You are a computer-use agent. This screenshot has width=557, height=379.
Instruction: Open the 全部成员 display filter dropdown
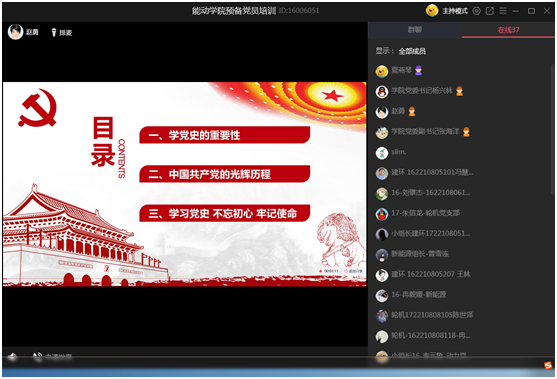[412, 51]
